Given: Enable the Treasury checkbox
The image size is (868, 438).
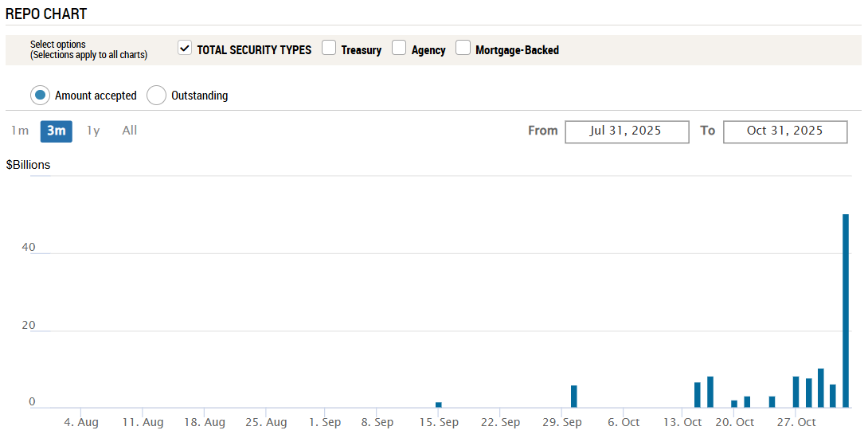Looking at the screenshot, I should click(329, 49).
